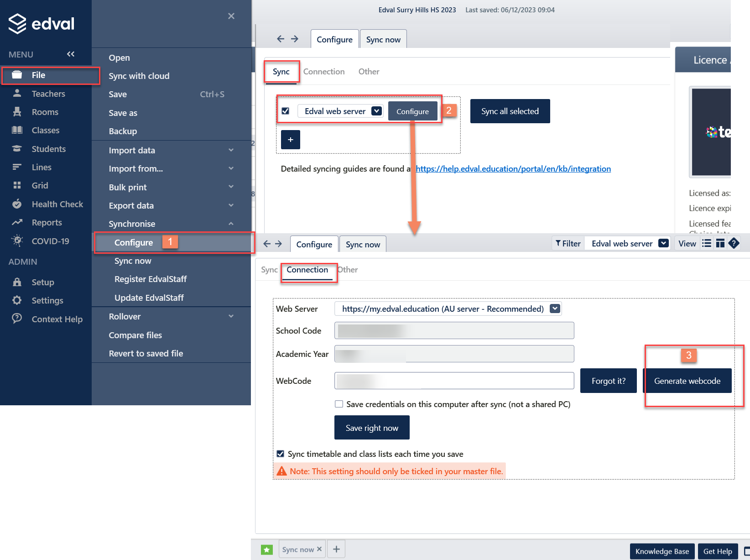Switch to upper Other sub-tab
The width and height of the screenshot is (750, 560).
click(x=369, y=72)
